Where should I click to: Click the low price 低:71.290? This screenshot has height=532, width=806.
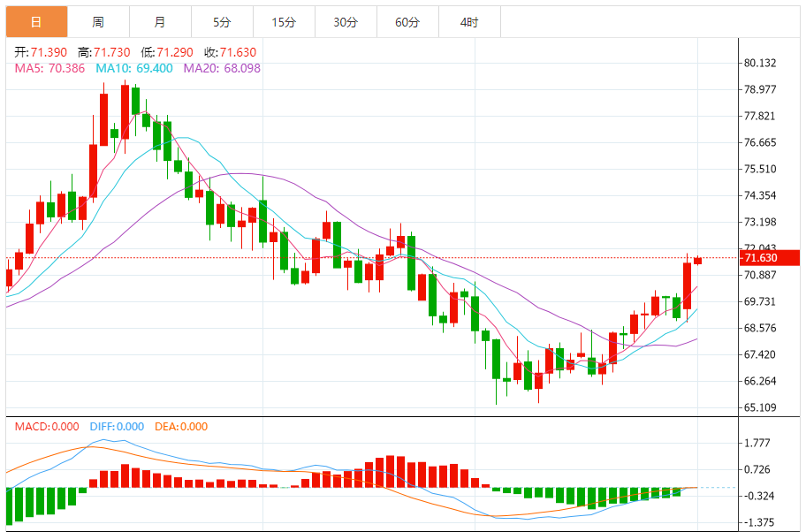(x=167, y=52)
